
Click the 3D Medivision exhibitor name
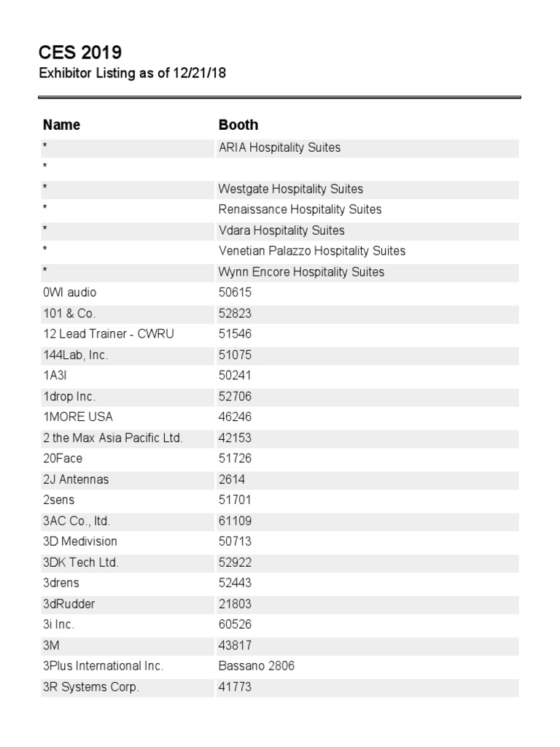tap(79, 542)
